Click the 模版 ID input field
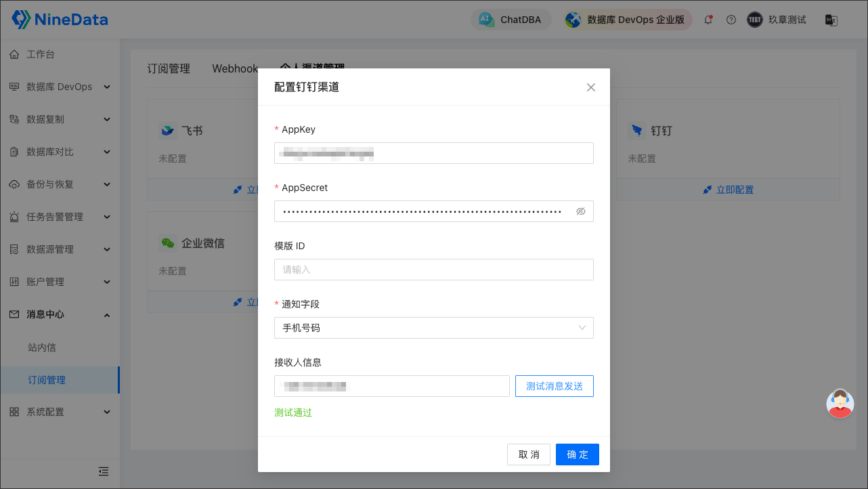 [434, 270]
